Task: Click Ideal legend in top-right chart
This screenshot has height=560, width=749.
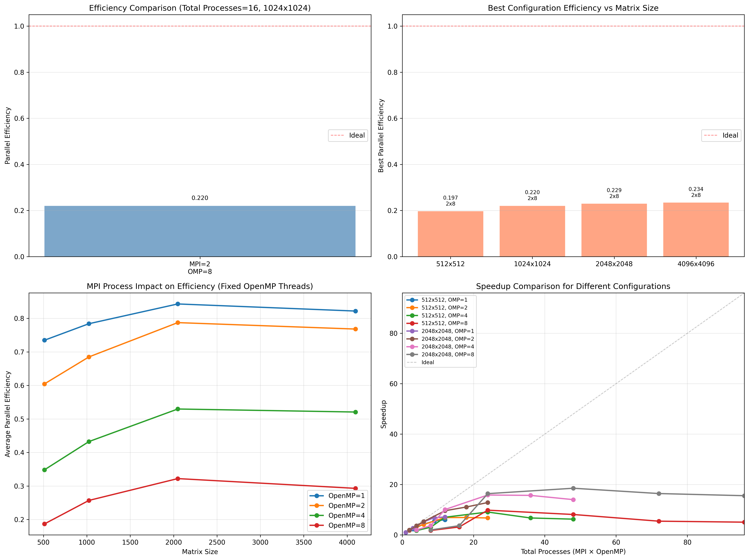Action: pyautogui.click(x=721, y=135)
